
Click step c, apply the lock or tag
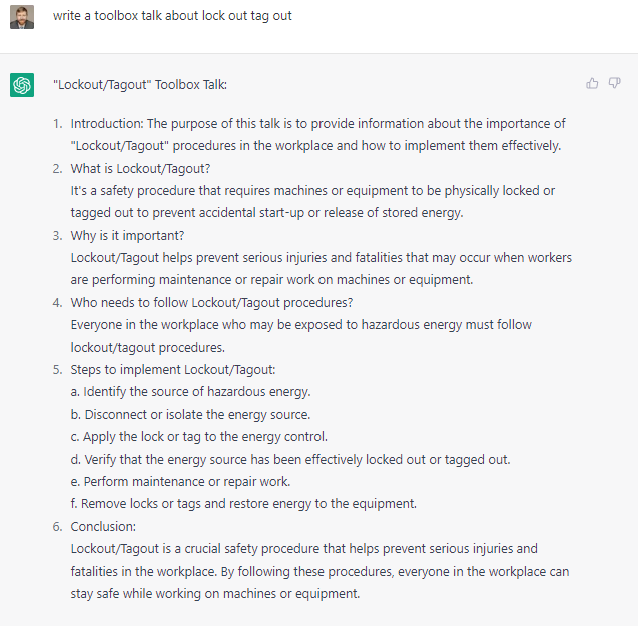tap(199, 436)
